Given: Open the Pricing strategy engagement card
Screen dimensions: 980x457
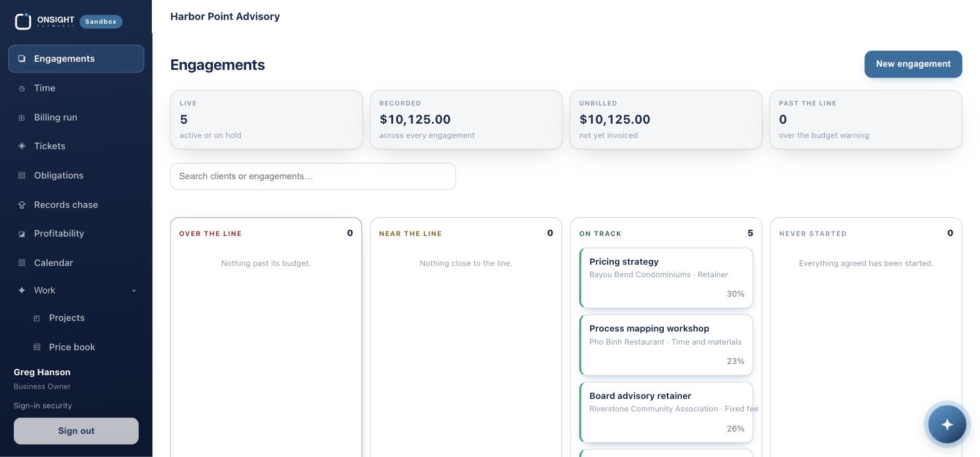Looking at the screenshot, I should [666, 278].
